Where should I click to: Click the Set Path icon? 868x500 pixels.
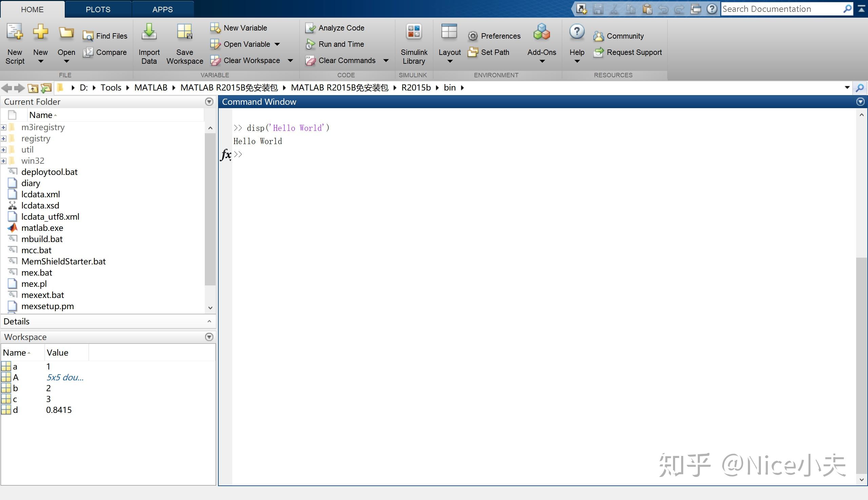click(473, 53)
